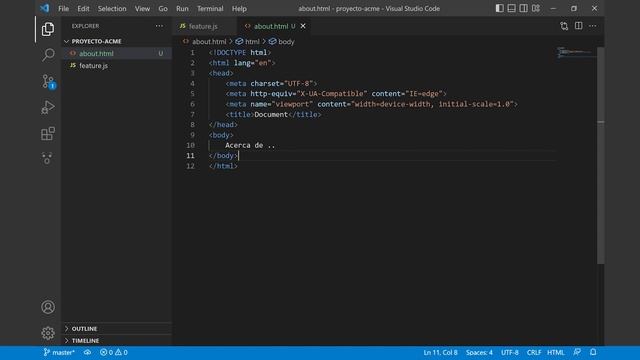Image resolution: width=640 pixels, height=360 pixels.
Task: Click line number 7 in gutter
Action: (192, 114)
